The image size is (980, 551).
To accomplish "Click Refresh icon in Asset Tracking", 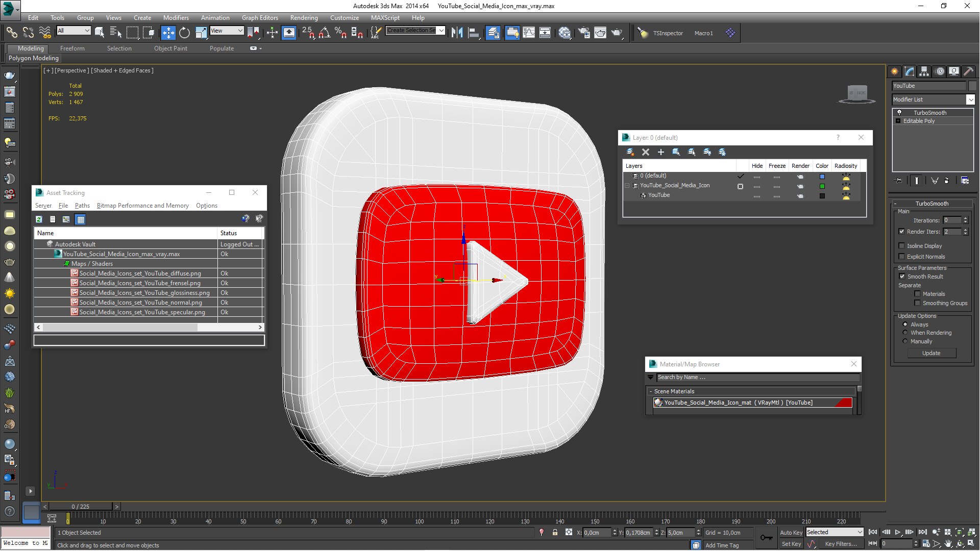I will [x=39, y=219].
